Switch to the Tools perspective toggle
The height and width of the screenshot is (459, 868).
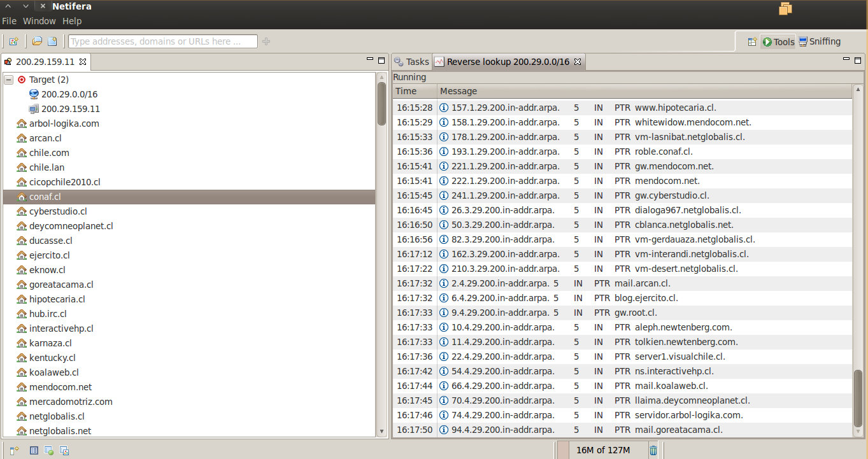[x=778, y=41]
